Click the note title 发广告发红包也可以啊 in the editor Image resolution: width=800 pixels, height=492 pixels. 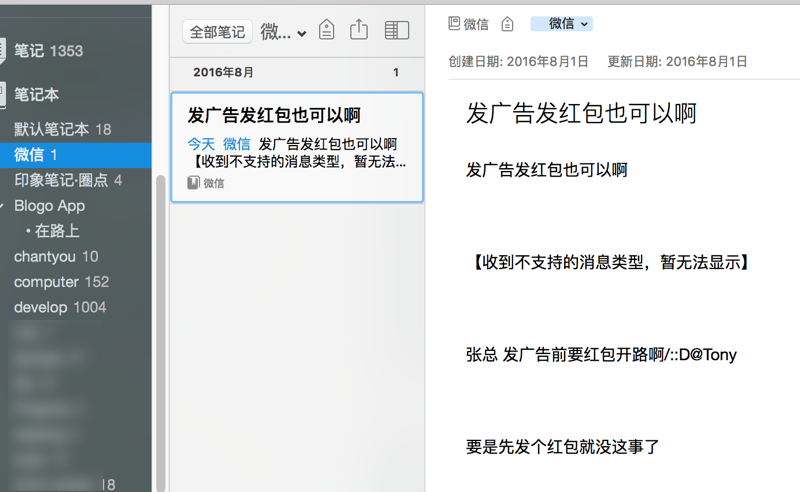(581, 113)
